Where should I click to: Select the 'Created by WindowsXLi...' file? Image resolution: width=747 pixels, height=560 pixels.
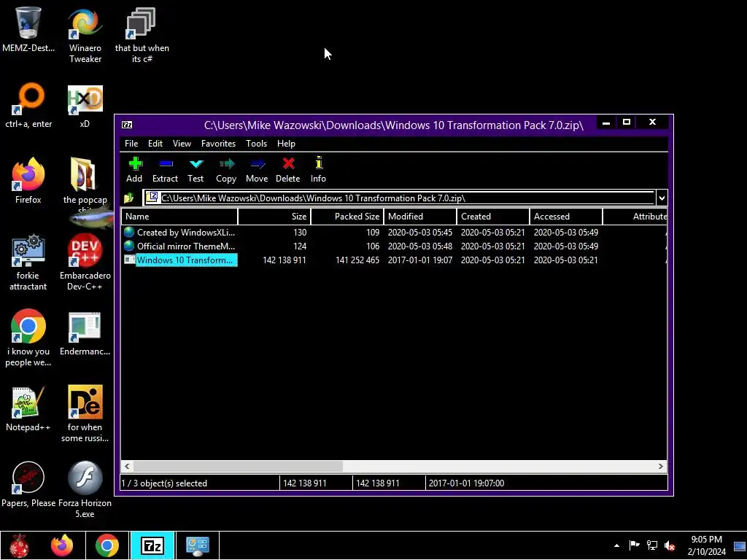(186, 233)
